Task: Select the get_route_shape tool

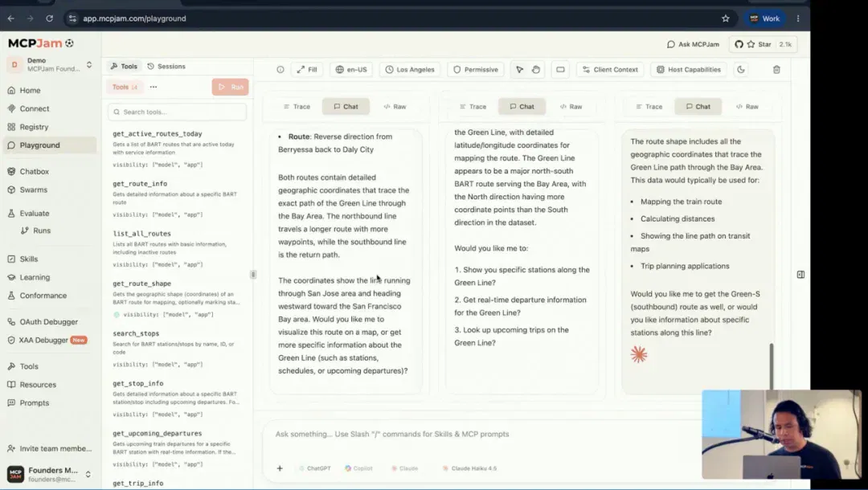Action: (177, 299)
